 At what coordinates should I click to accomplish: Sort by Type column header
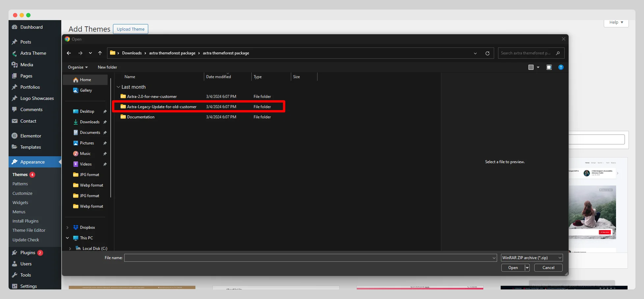click(258, 77)
